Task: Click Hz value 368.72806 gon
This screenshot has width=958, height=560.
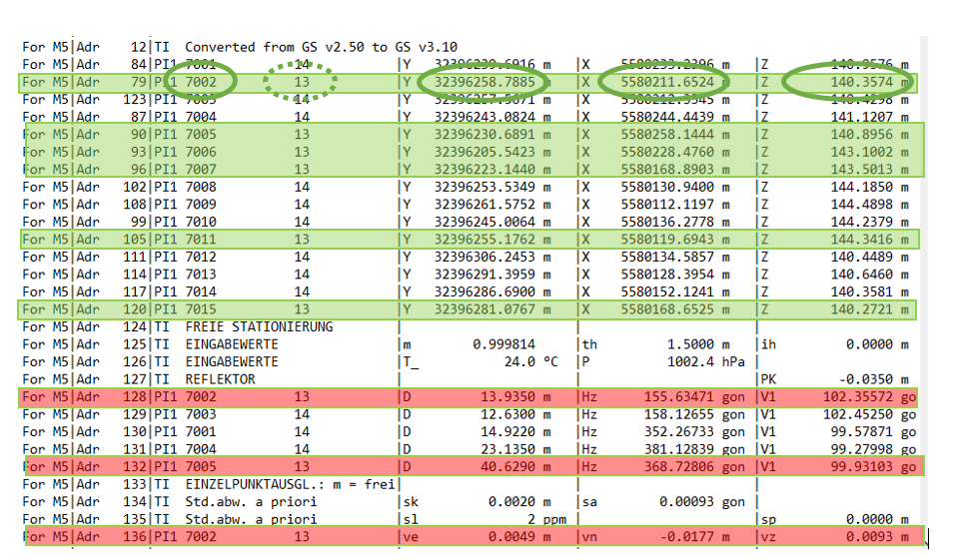Action: click(x=694, y=467)
